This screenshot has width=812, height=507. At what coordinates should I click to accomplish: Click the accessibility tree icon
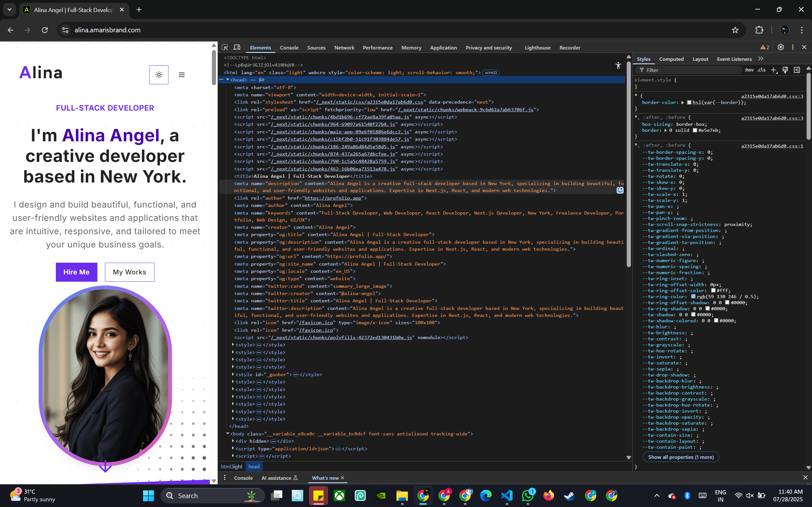(x=618, y=65)
